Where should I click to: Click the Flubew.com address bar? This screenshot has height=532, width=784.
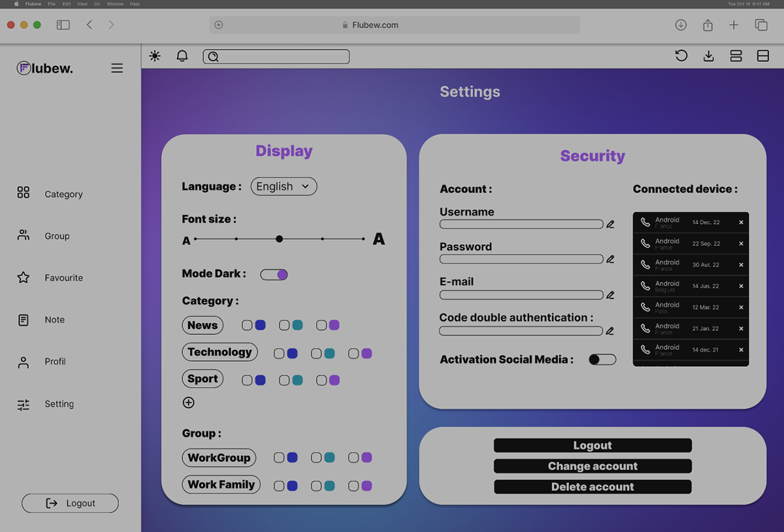pyautogui.click(x=394, y=25)
